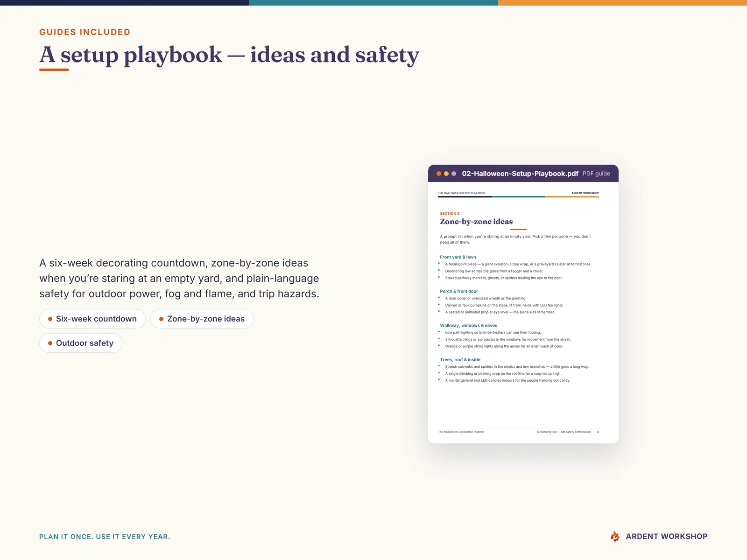Click the orange window dot in PDF titlebar

[x=439, y=174]
